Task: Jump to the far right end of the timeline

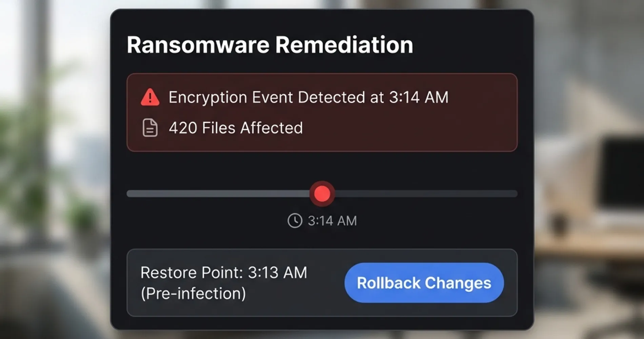Action: point(515,194)
